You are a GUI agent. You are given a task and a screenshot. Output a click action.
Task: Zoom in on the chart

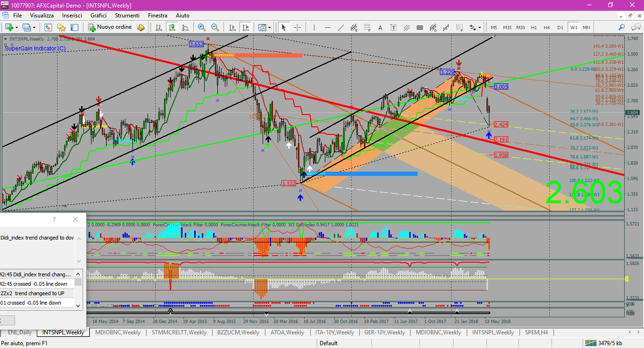point(202,27)
